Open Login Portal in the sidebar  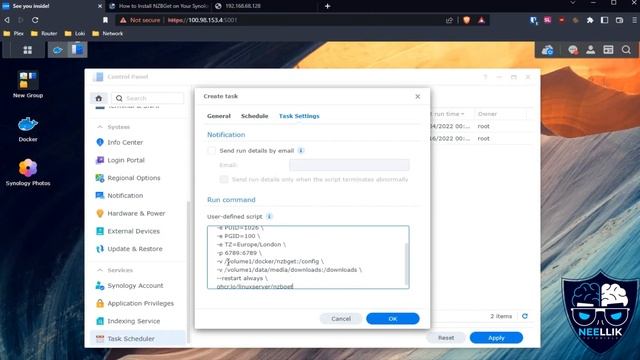coord(126,160)
